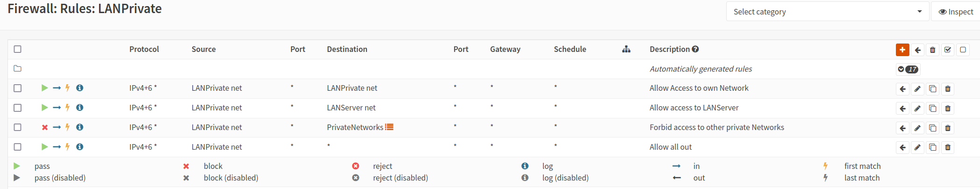The height and width of the screenshot is (189, 980).
Task: Tick checkbox on the PrivateNetworks block rule
Action: click(x=18, y=127)
